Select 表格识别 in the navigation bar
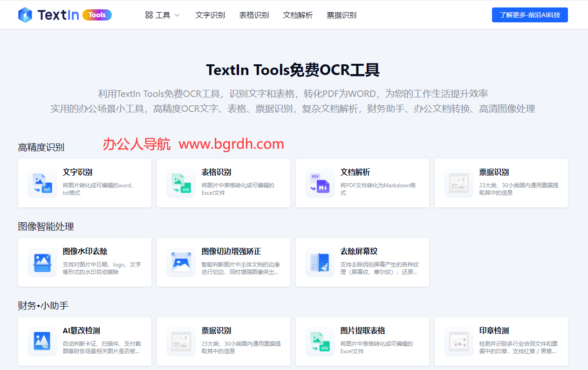The width and height of the screenshot is (588, 370). tap(254, 14)
